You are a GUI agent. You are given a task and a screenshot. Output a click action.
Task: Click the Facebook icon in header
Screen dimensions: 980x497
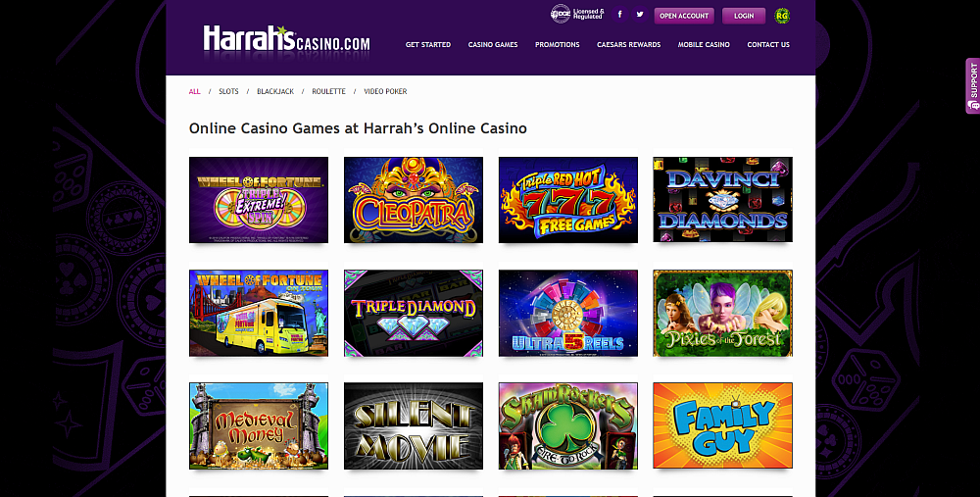[619, 15]
